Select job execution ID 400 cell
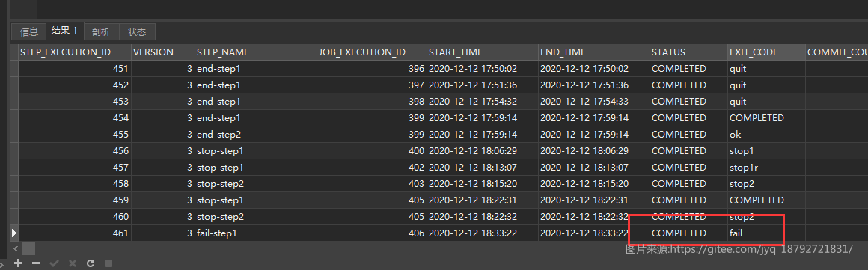Screen dimensions: 868x270 pos(371,150)
